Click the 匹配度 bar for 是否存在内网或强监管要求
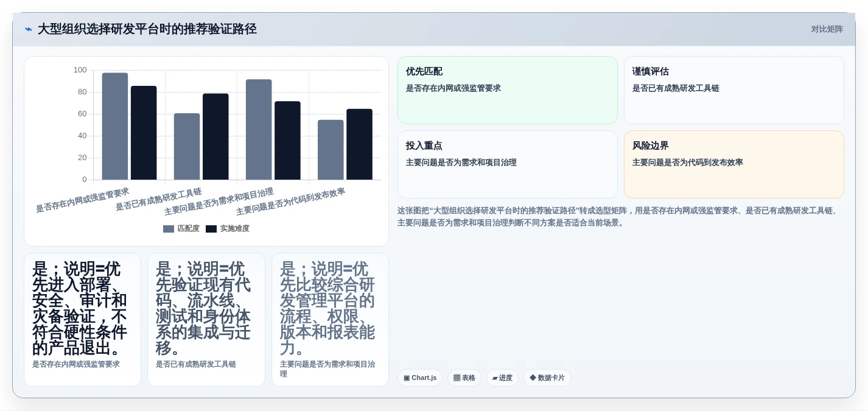 pos(115,126)
